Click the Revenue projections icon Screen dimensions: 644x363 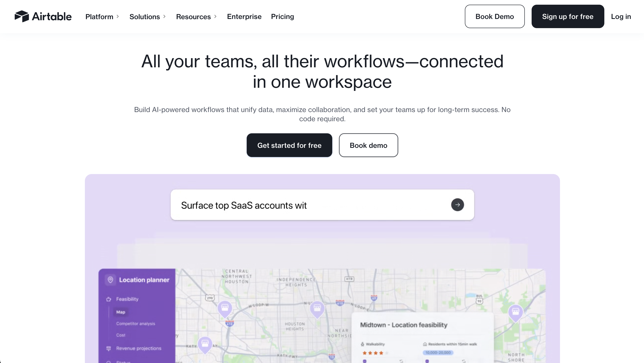pos(109,348)
